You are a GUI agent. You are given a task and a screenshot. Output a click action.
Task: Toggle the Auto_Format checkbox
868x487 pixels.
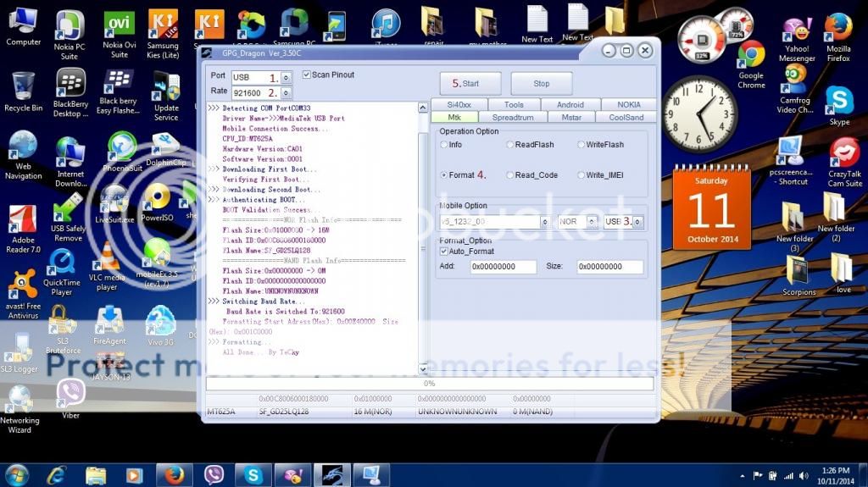click(x=444, y=252)
